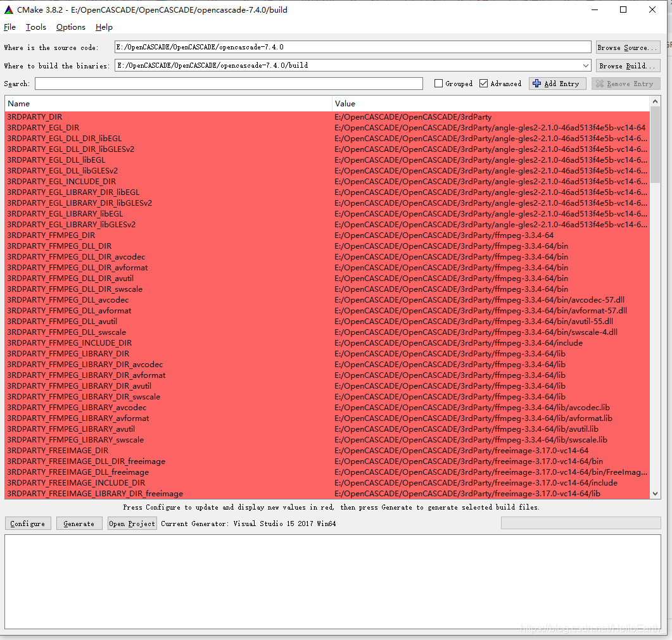
Task: Uncheck the Advanced checkbox
Action: pyautogui.click(x=483, y=84)
